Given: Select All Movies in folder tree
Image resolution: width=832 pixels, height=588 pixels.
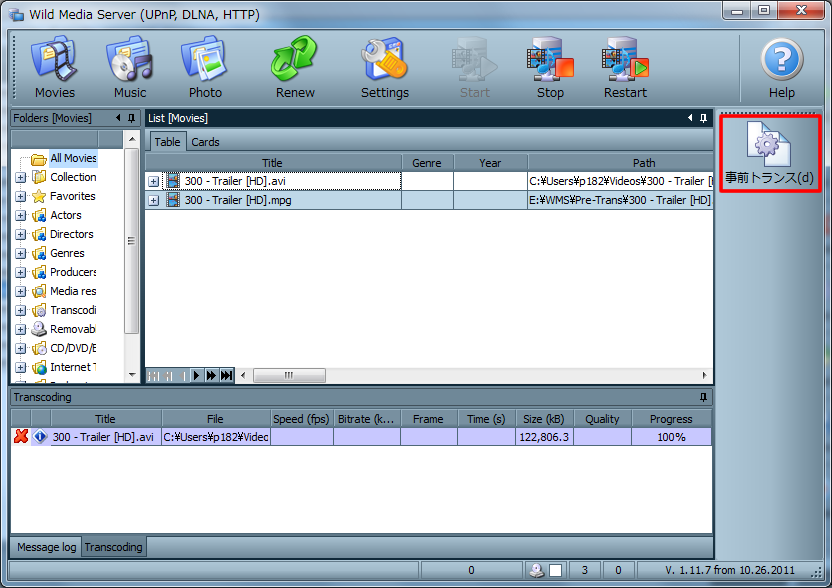Looking at the screenshot, I should (x=73, y=158).
